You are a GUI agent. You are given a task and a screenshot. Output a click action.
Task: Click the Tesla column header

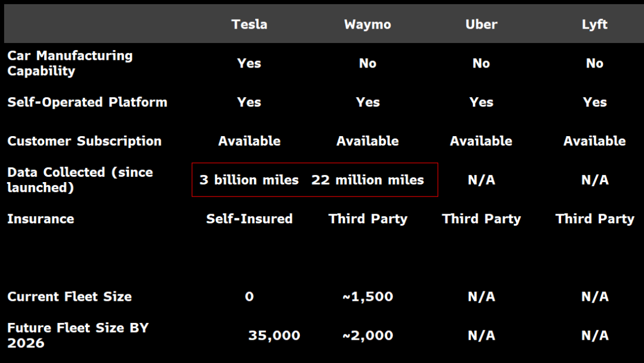249,24
